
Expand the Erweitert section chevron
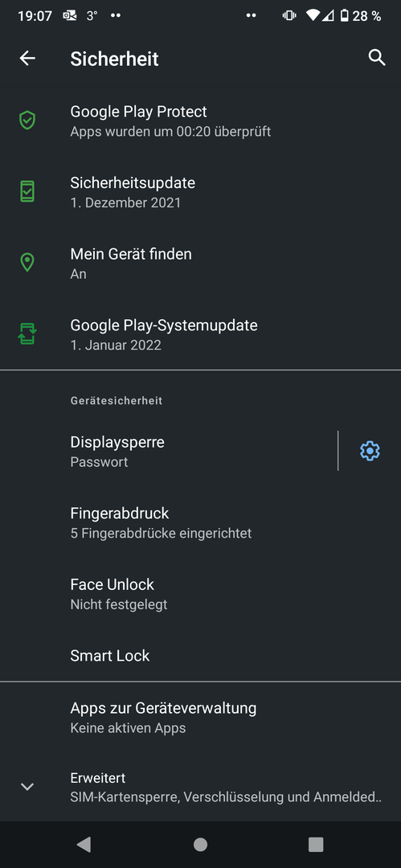pyautogui.click(x=27, y=787)
